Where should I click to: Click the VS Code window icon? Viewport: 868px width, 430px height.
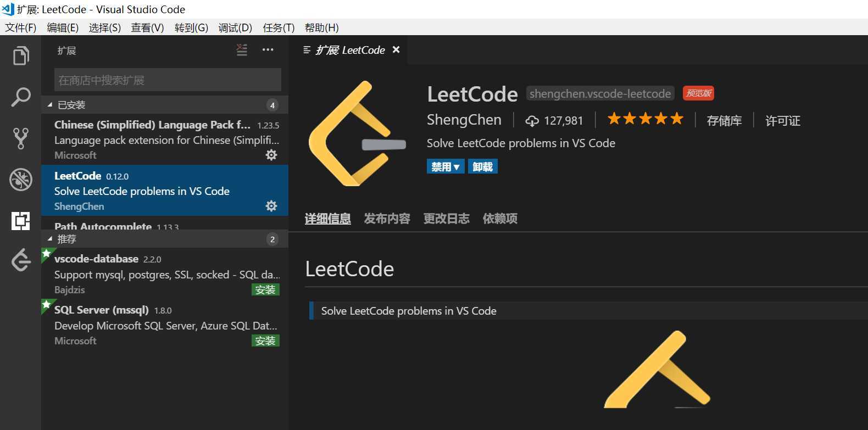coord(8,9)
